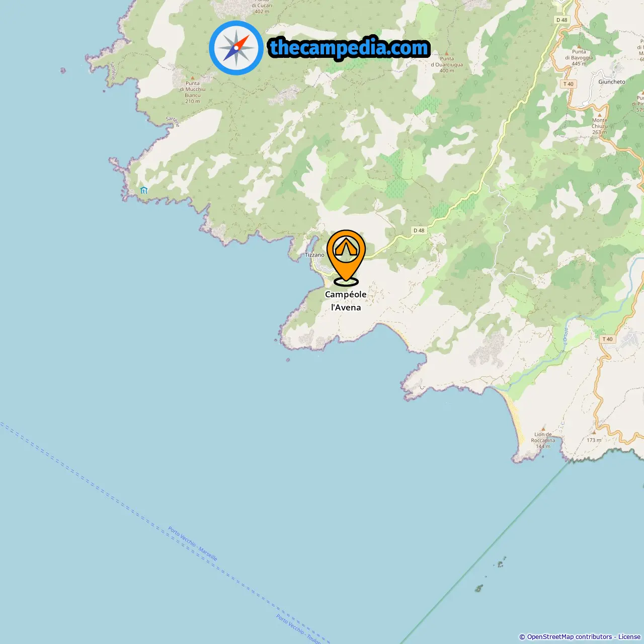The width and height of the screenshot is (644, 644).
Task: Select the Campéole l'Avena label
Action: click(x=346, y=301)
